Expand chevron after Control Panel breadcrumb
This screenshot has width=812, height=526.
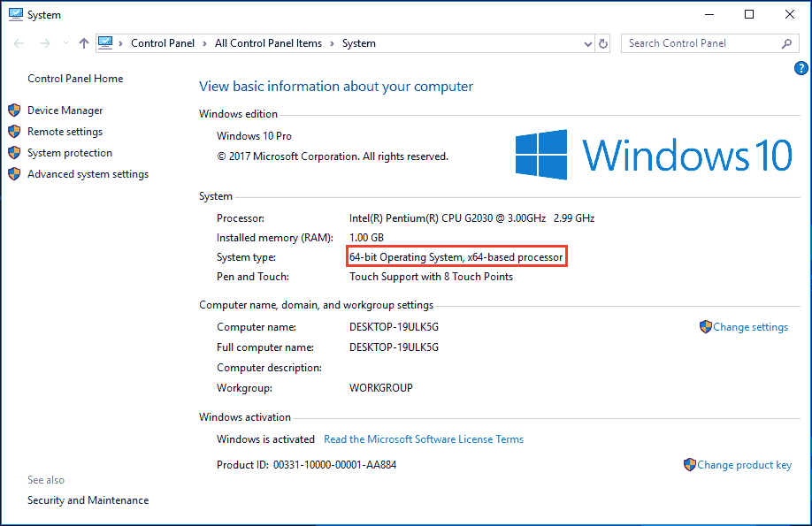204,43
